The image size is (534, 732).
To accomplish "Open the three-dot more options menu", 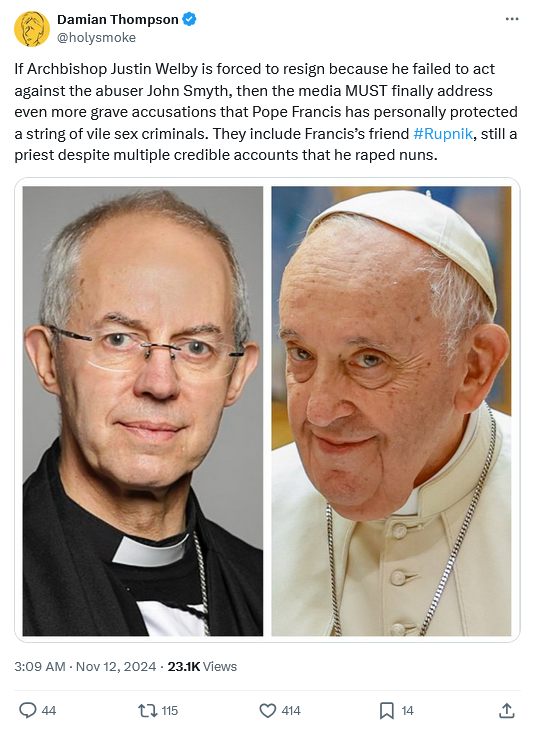I will pyautogui.click(x=512, y=19).
